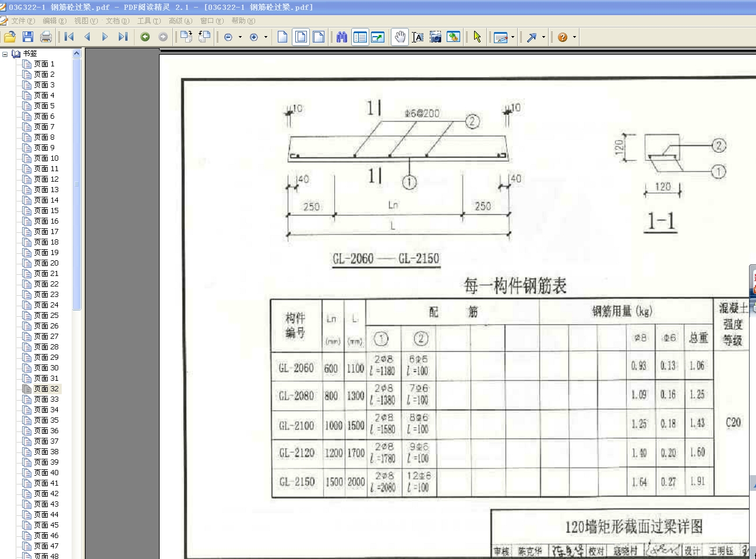Click the zoom in plus icon
756x559 pixels.
[x=254, y=37]
